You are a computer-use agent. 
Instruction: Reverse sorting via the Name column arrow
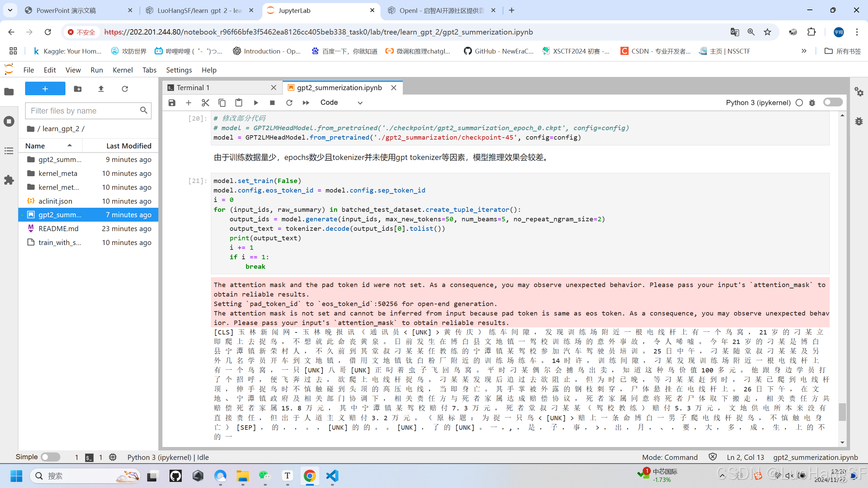[70, 145]
